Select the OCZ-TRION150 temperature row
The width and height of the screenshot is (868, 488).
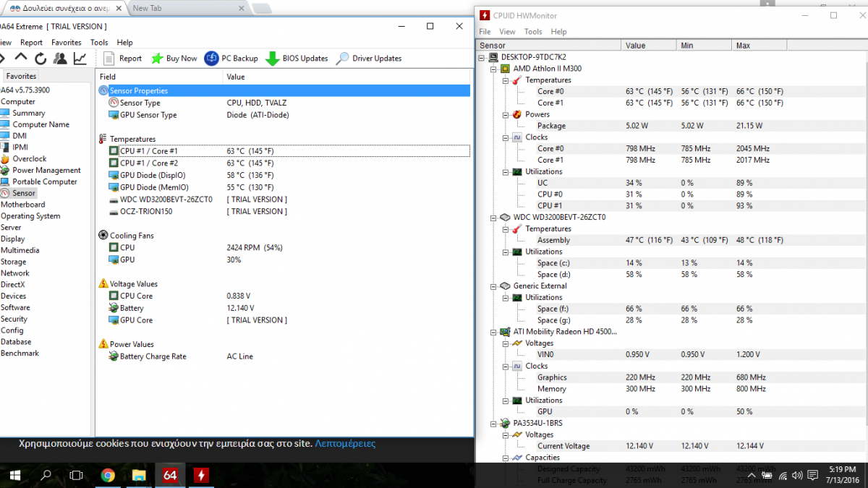coord(284,212)
